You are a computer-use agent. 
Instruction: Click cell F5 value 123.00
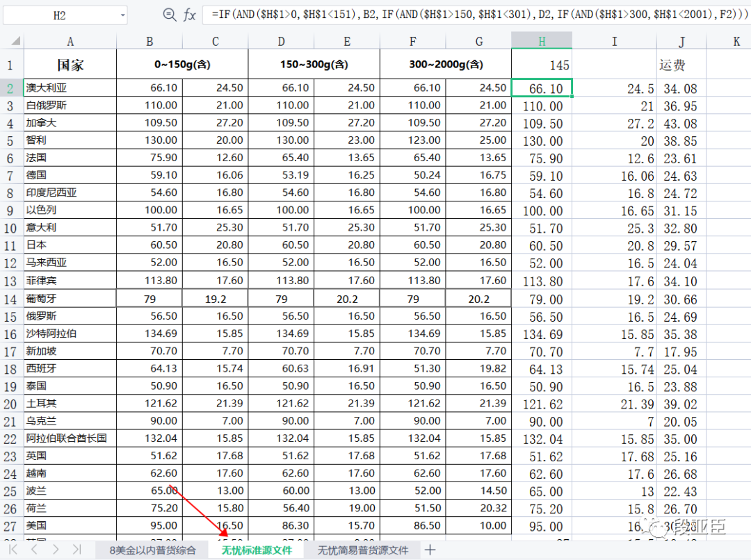click(x=413, y=140)
